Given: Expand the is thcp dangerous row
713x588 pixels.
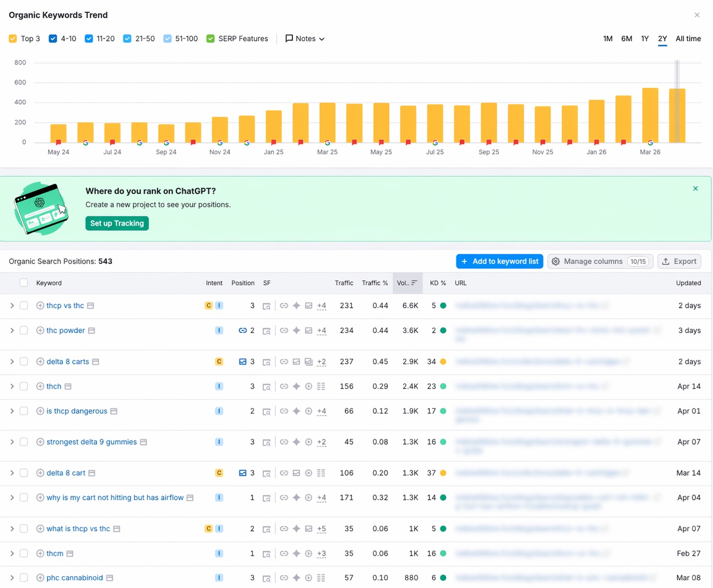Looking at the screenshot, I should 12,411.
